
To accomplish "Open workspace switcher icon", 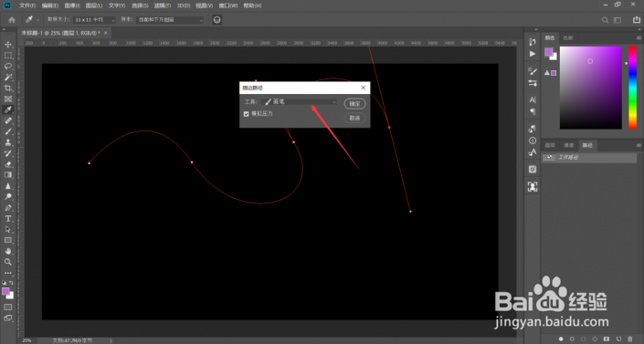I will point(618,20).
